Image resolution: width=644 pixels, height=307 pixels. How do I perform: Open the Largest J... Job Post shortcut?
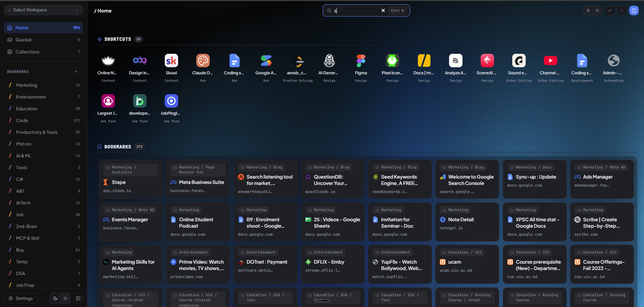coord(108,101)
